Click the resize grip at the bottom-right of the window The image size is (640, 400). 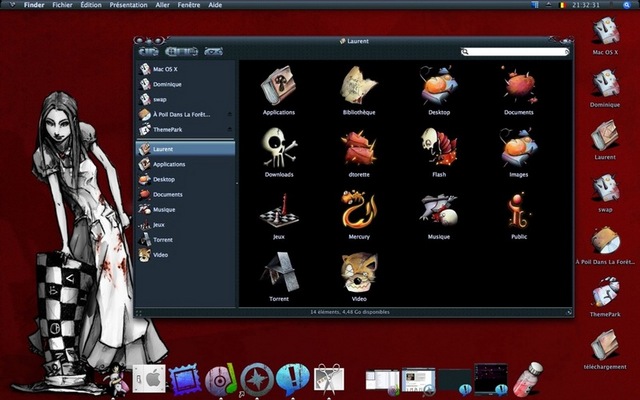click(x=569, y=312)
